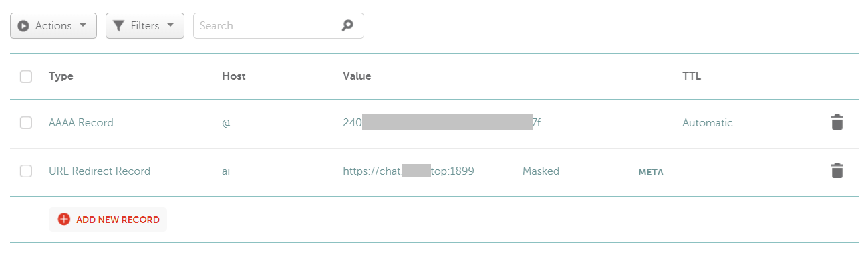
Task: Open the META link on redirect record
Action: pyautogui.click(x=651, y=172)
